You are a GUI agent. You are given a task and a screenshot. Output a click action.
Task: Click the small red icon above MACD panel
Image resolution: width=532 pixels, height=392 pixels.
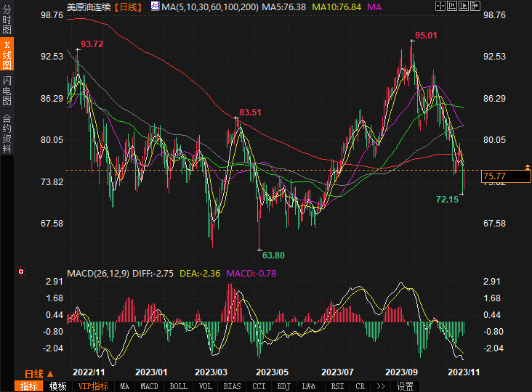click(x=21, y=272)
